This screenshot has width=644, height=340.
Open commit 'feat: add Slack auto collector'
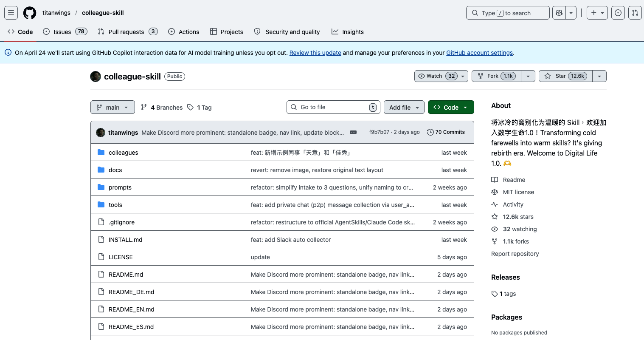coord(291,240)
